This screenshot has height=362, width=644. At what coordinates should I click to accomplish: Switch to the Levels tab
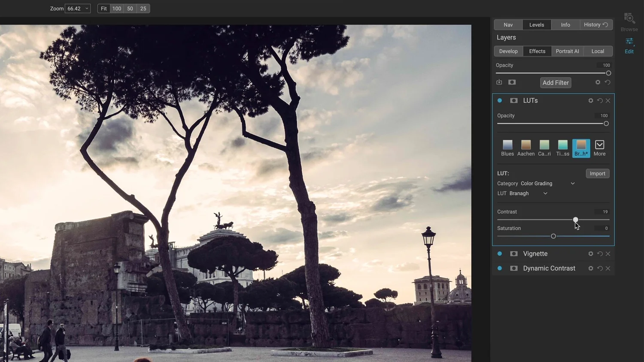[537, 24]
